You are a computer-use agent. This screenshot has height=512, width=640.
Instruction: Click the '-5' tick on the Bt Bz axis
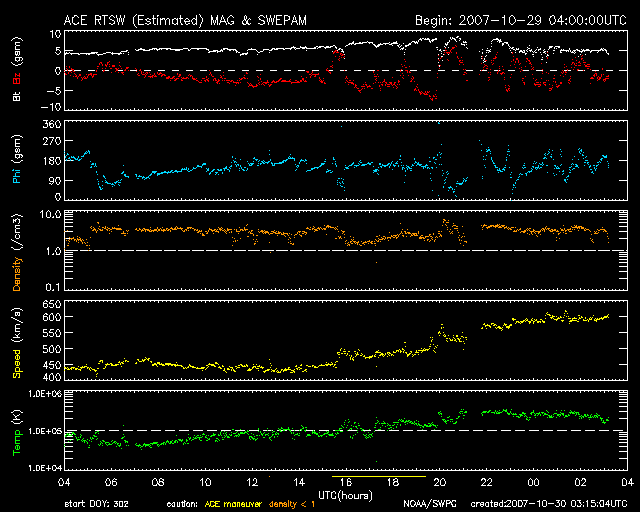click(x=53, y=91)
